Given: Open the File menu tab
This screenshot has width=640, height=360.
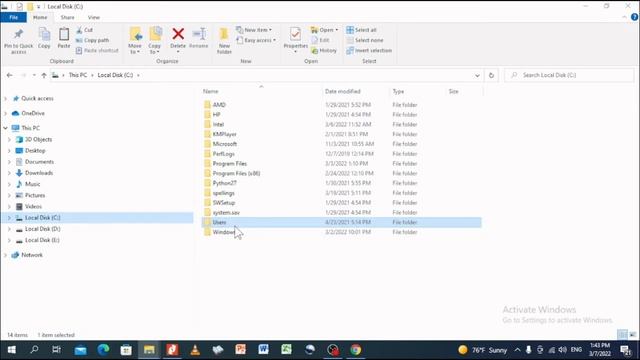Looking at the screenshot, I should tap(13, 17).
